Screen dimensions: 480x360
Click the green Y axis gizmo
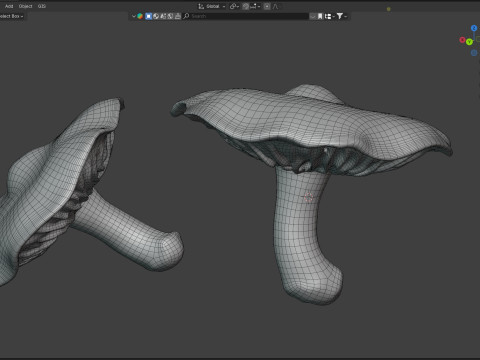coord(469,42)
